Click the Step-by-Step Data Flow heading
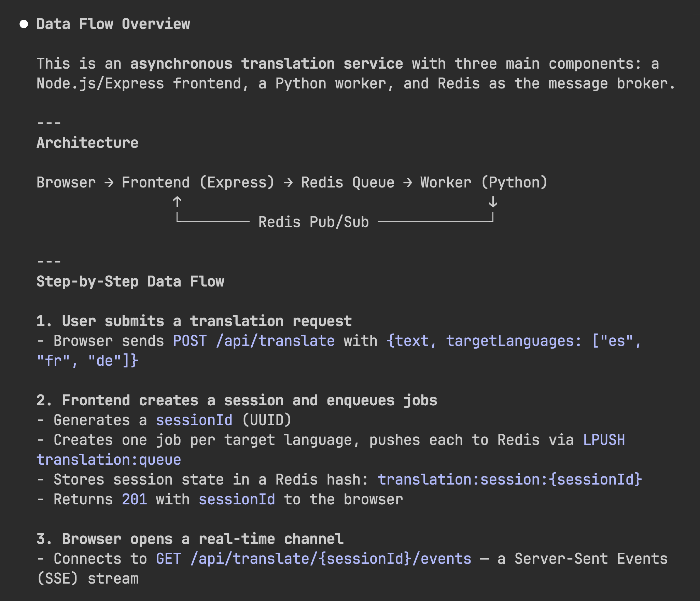This screenshot has width=700, height=601. 130,282
